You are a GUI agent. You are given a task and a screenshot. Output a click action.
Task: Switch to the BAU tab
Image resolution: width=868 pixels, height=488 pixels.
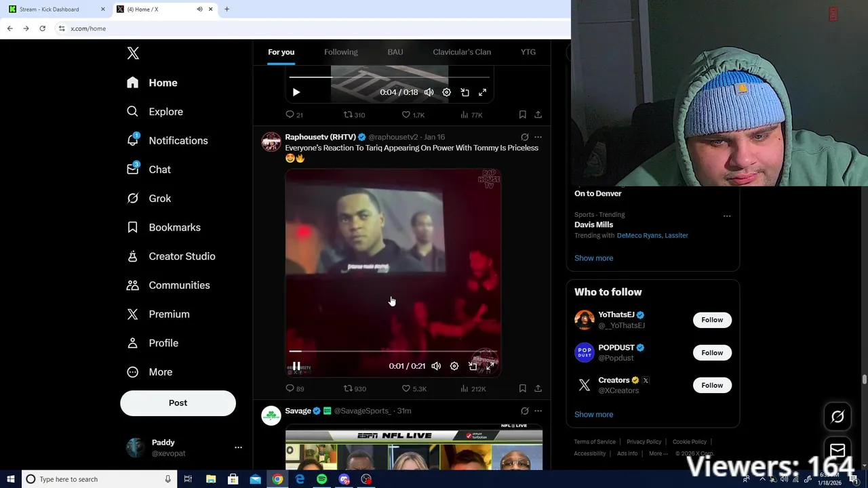tap(395, 52)
